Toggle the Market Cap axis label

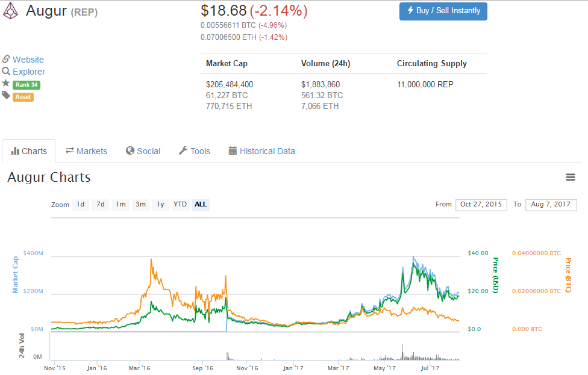tap(16, 274)
